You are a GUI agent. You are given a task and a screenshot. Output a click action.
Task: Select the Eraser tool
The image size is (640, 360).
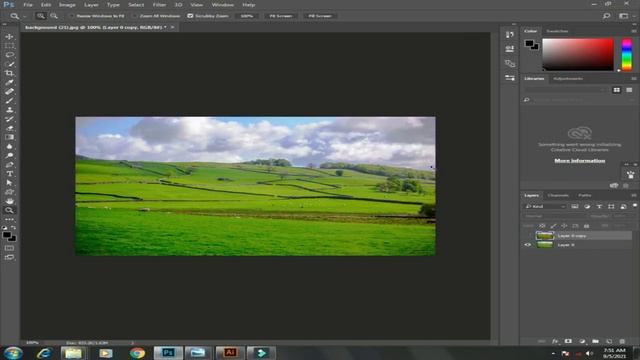(x=9, y=128)
